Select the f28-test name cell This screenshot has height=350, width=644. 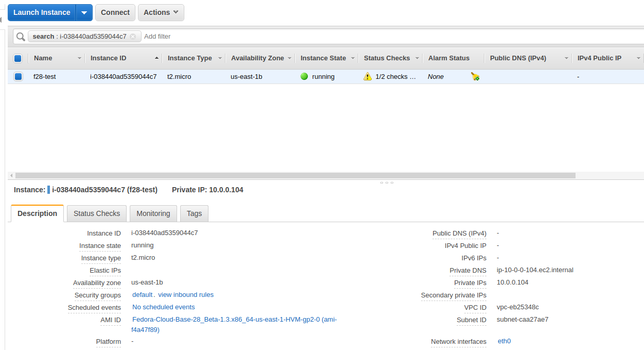pyautogui.click(x=45, y=76)
